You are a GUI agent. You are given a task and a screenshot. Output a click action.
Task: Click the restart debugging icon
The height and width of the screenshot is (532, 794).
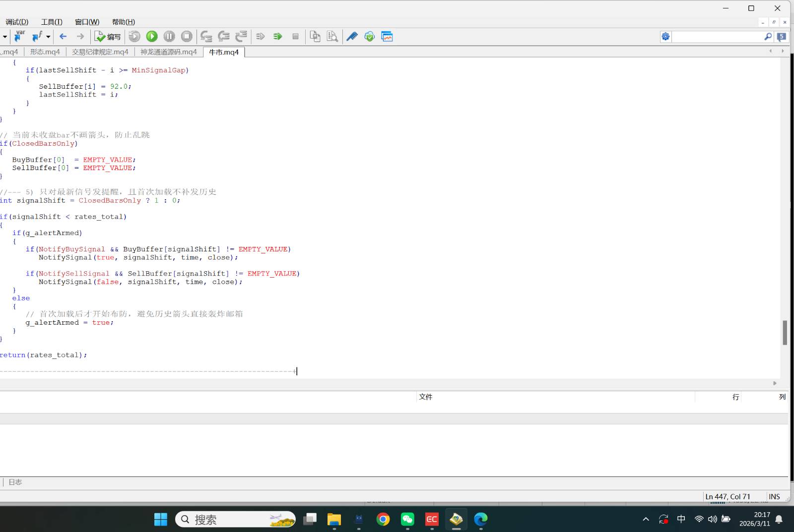tap(134, 36)
